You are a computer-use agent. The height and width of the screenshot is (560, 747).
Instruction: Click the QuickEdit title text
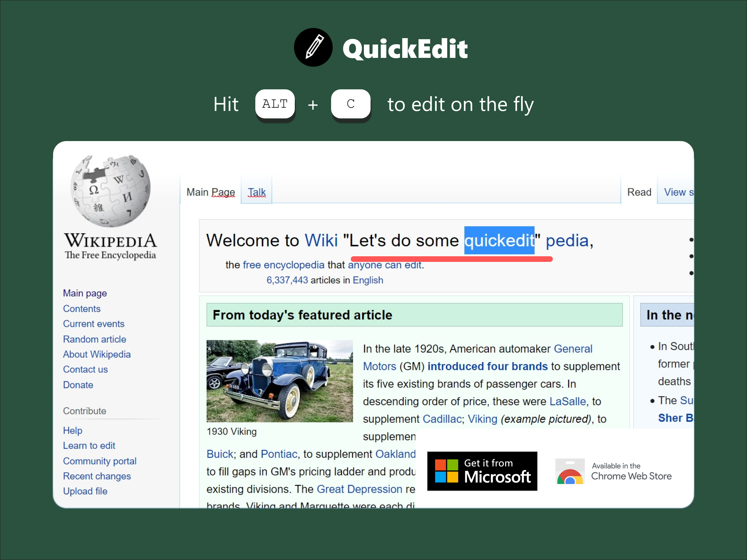(x=405, y=49)
